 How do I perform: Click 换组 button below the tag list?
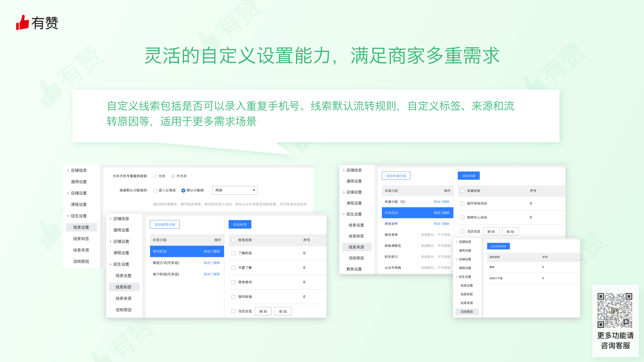coord(283,311)
